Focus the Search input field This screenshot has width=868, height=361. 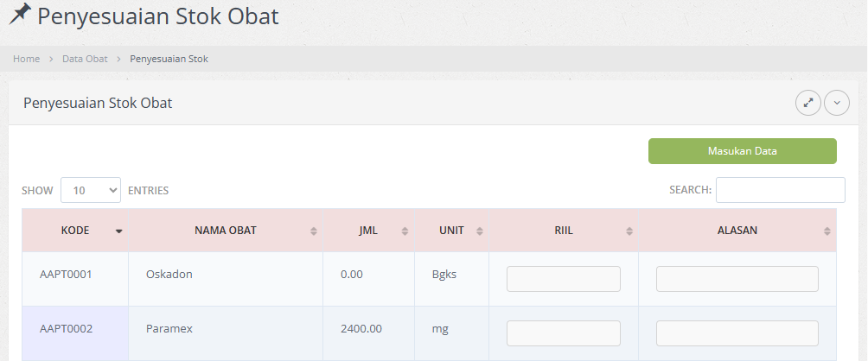point(780,190)
